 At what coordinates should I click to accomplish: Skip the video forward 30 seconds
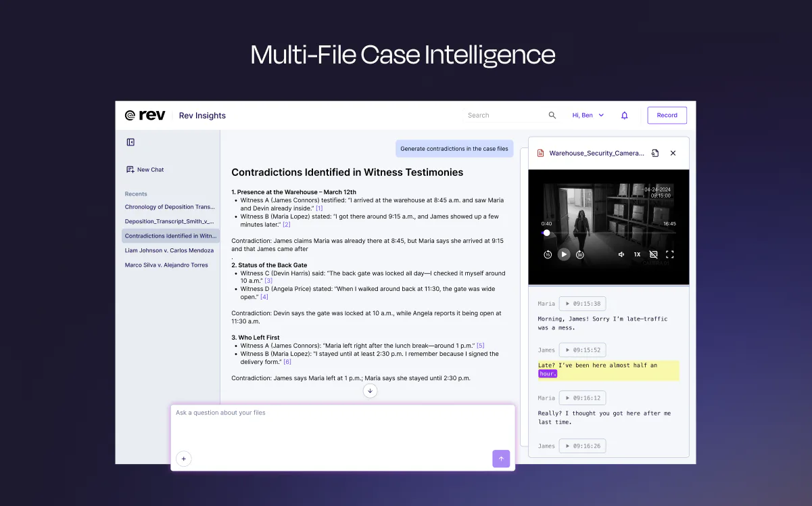coord(579,254)
